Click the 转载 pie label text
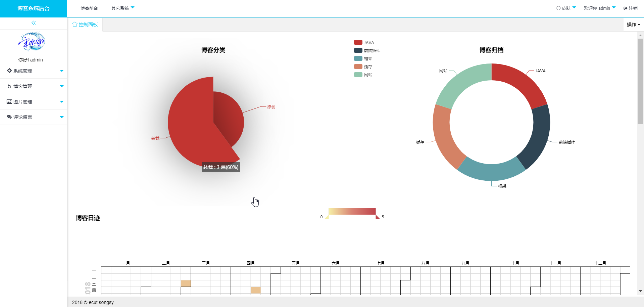The image size is (644, 307). click(x=155, y=138)
